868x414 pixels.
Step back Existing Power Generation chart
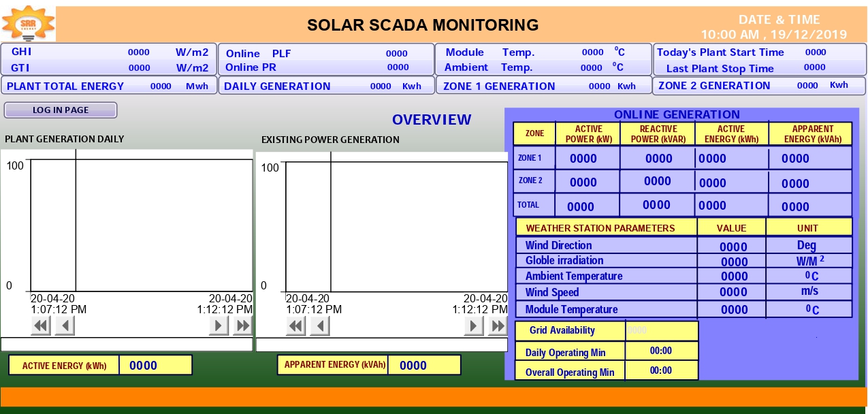pos(320,326)
